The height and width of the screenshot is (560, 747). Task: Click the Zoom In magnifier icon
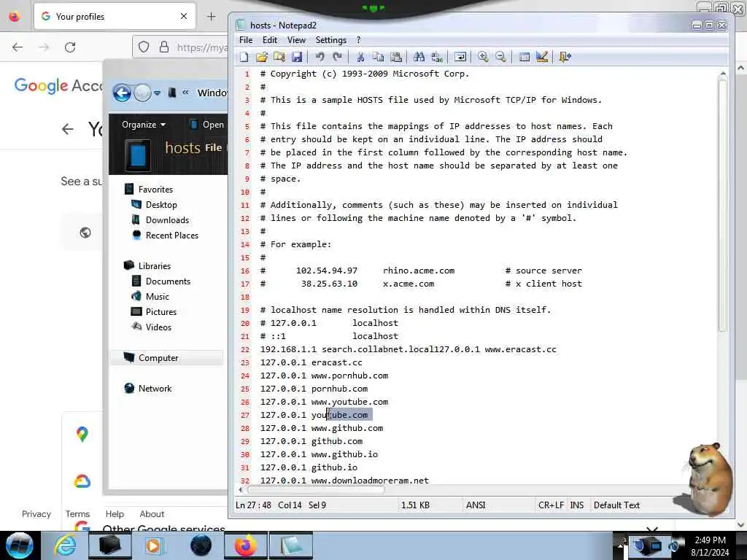pos(483,57)
